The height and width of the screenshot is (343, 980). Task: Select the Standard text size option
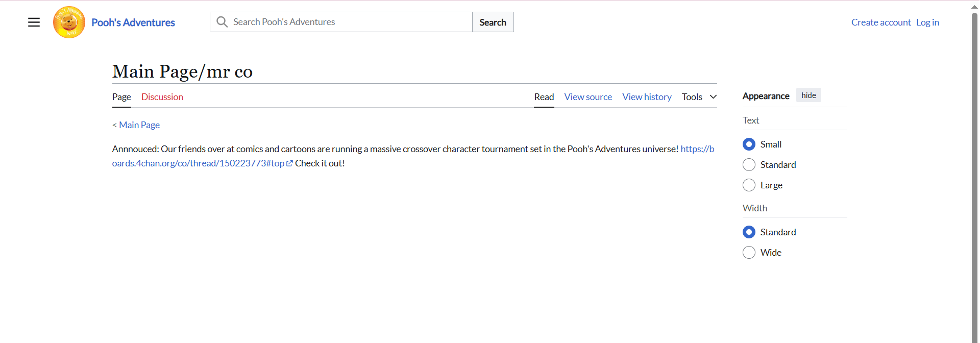click(x=749, y=165)
